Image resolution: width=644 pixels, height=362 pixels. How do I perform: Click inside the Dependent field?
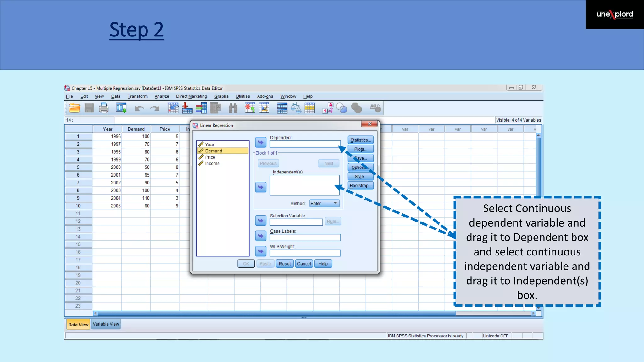click(305, 144)
